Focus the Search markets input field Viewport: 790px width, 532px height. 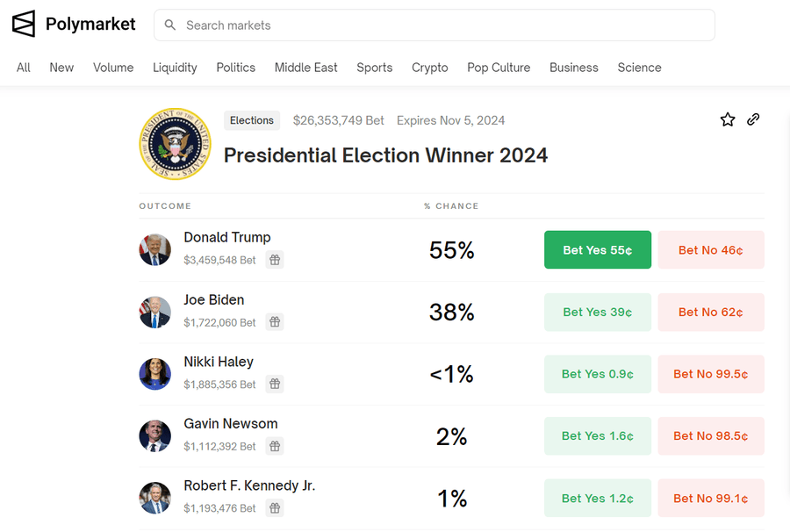click(439, 25)
